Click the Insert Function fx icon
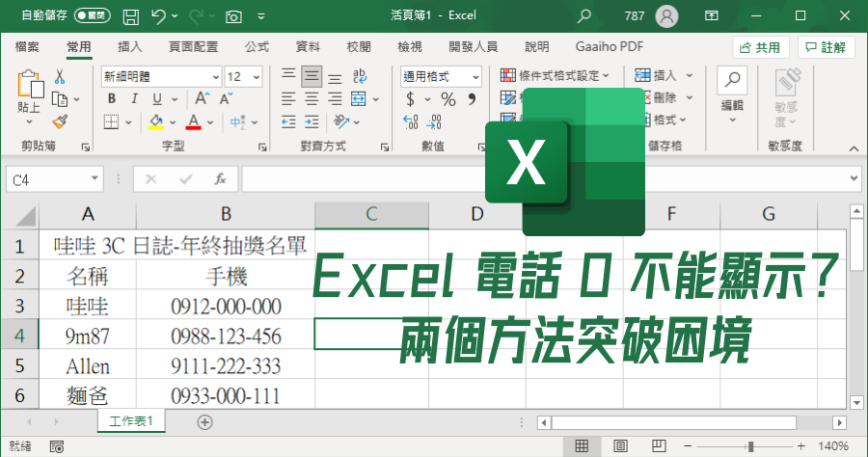This screenshot has width=868, height=457. pyautogui.click(x=220, y=179)
